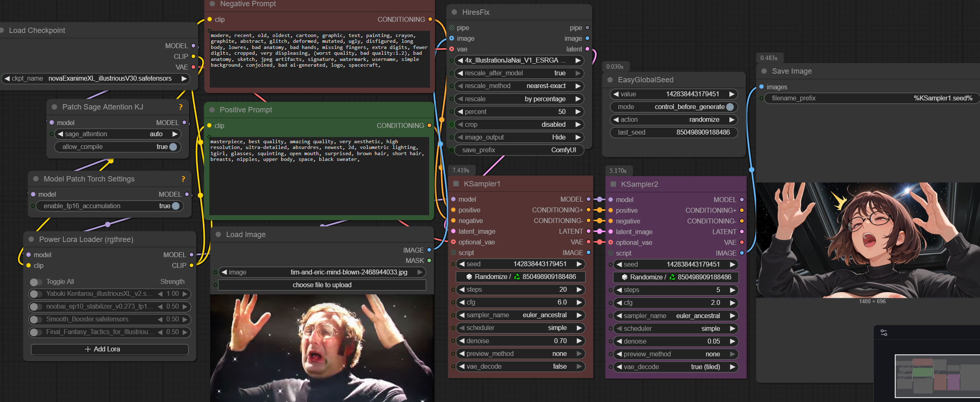Enable the noobai_ep10_stabilizer LoRA
The width and height of the screenshot is (980, 402).
[x=36, y=307]
